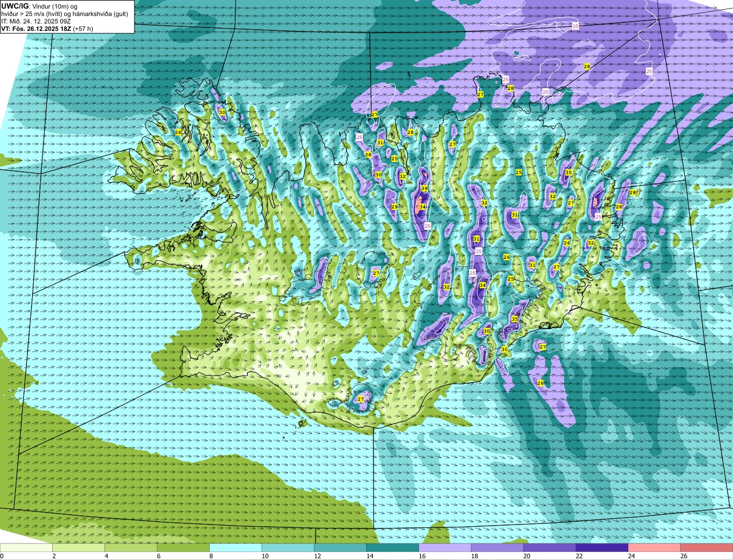The image size is (733, 560).
Task: Select the 22–24 m/s dark indigo scale swatch
Action: (602, 547)
